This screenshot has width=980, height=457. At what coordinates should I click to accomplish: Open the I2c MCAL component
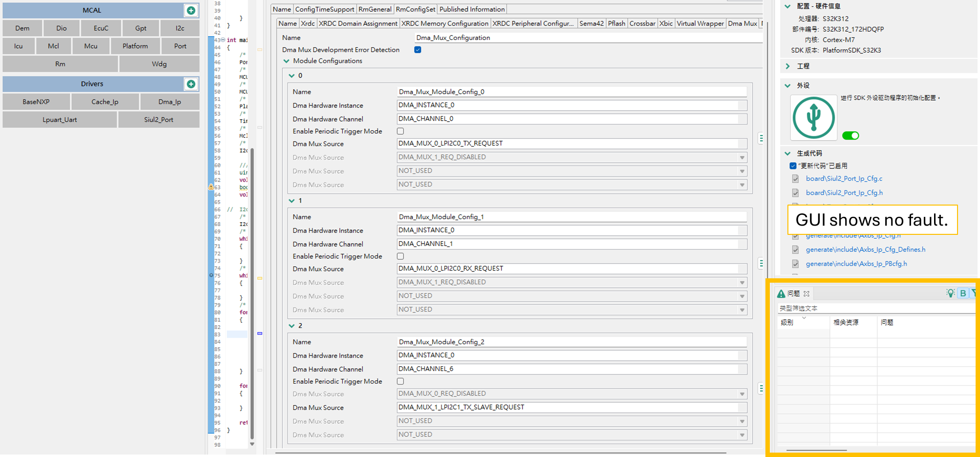tap(180, 28)
